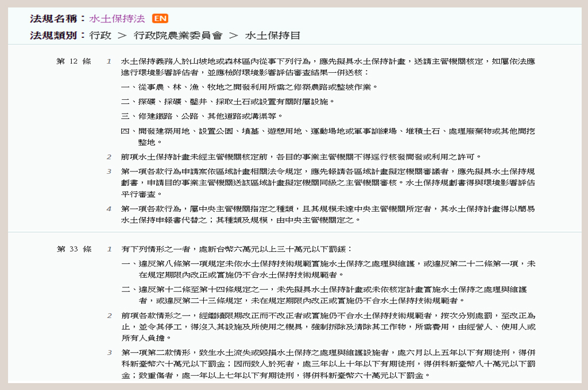Click paragraph number 2 of Article 12
The width and height of the screenshot is (588, 390).
[x=109, y=157]
